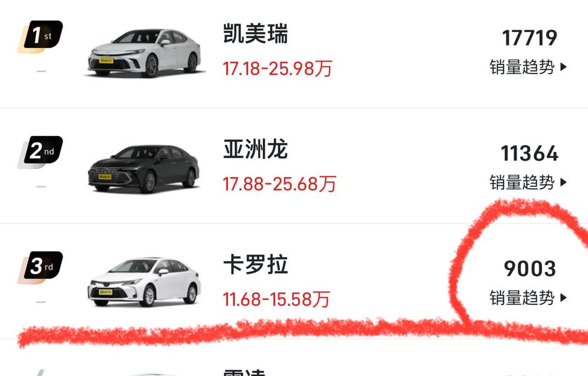Screen dimensions: 588x376
Task: Open the 卡罗拉 model name link
Action: tap(255, 265)
